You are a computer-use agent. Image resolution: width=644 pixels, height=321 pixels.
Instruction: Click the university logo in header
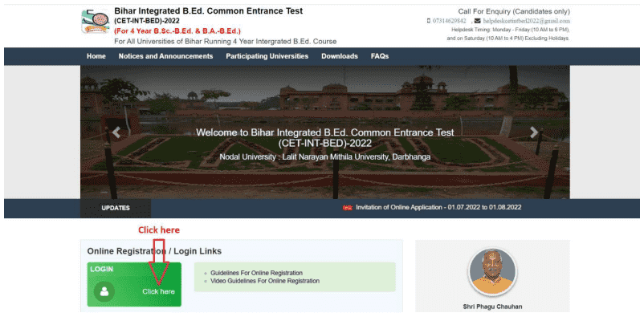click(95, 22)
